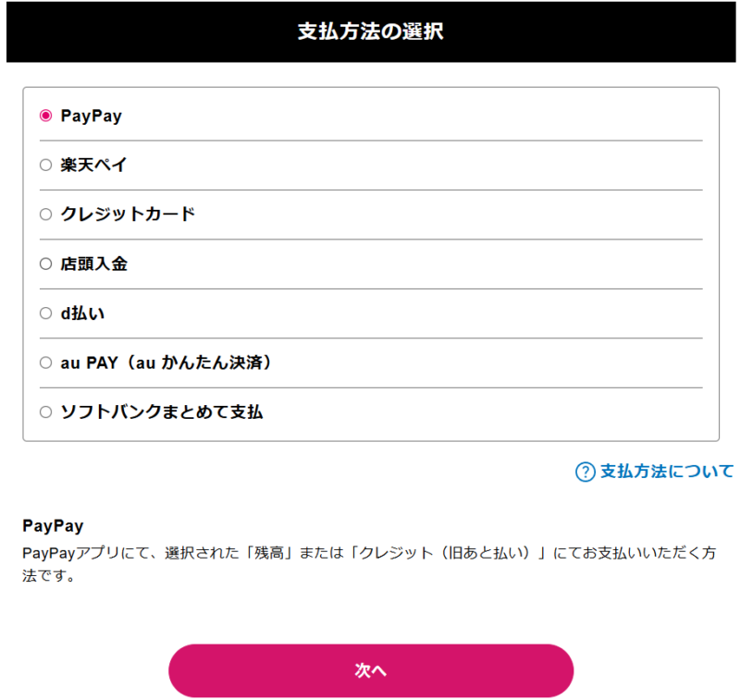Select the au PAY radio button
The width and height of the screenshot is (740, 700).
[x=45, y=362]
